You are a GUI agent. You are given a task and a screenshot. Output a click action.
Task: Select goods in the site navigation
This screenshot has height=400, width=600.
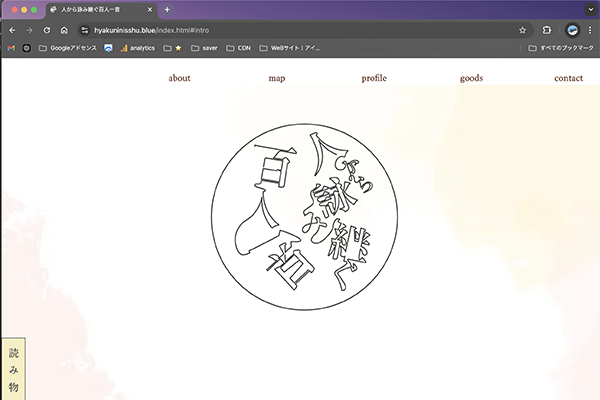coord(471,78)
